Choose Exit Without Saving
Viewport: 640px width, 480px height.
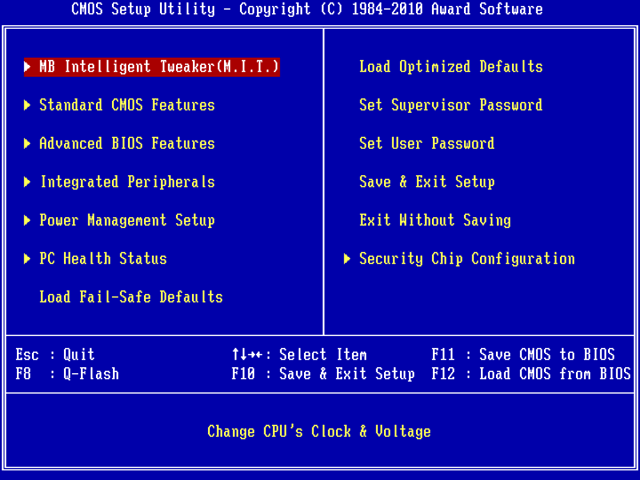(435, 220)
